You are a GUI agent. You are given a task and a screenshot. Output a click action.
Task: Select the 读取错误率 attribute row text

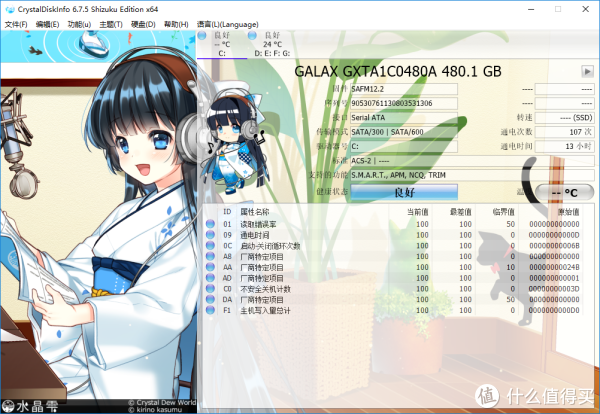(258, 224)
